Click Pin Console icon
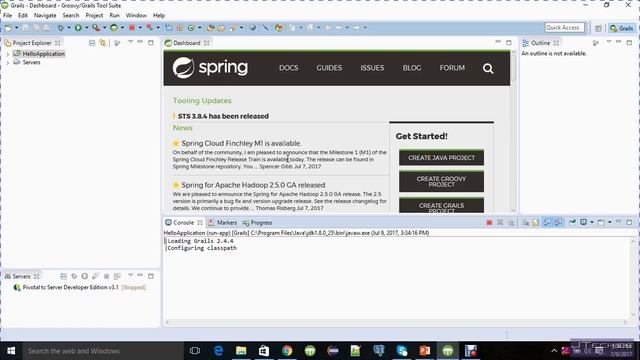The image size is (640, 360). click(x=572, y=222)
